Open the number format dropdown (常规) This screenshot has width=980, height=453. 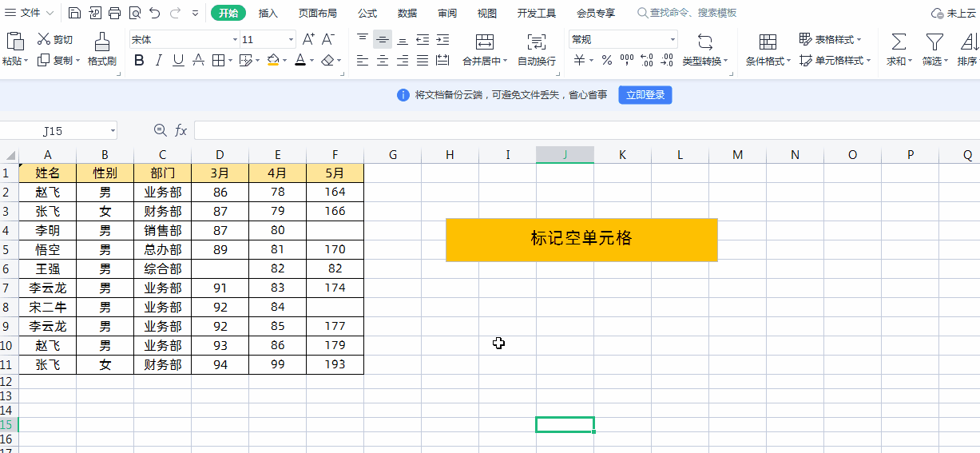(x=673, y=39)
